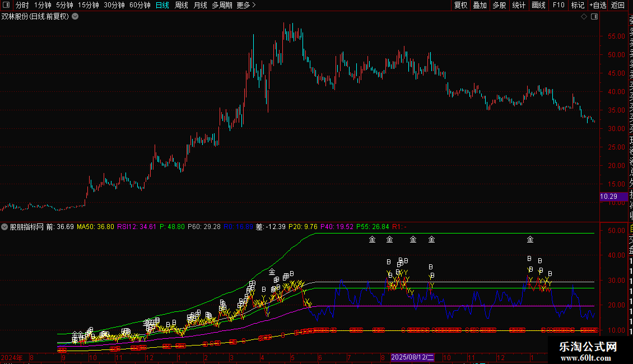
Task: Click the P: 48.80 indicator value
Action: (x=172, y=227)
